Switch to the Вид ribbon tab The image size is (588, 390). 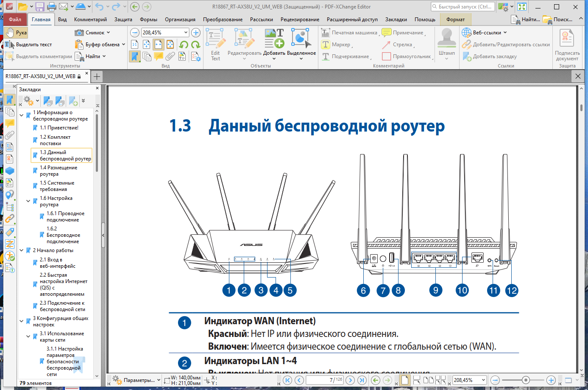click(62, 20)
